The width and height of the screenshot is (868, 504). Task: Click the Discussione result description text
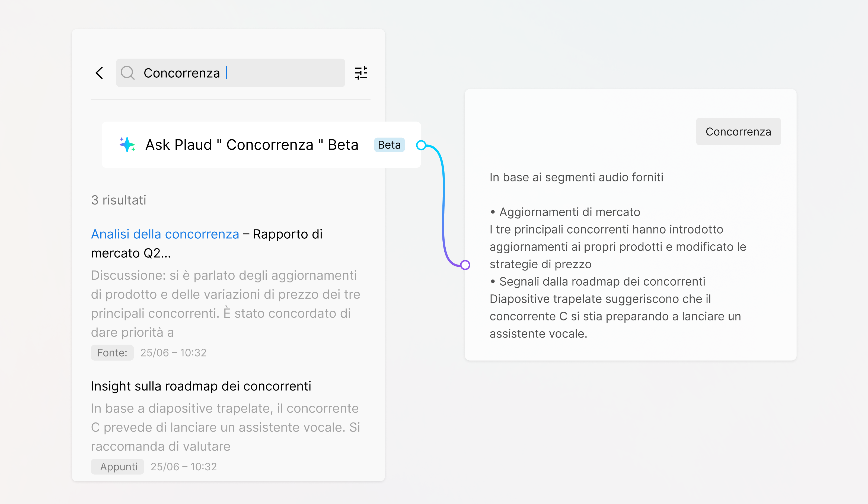point(225,304)
